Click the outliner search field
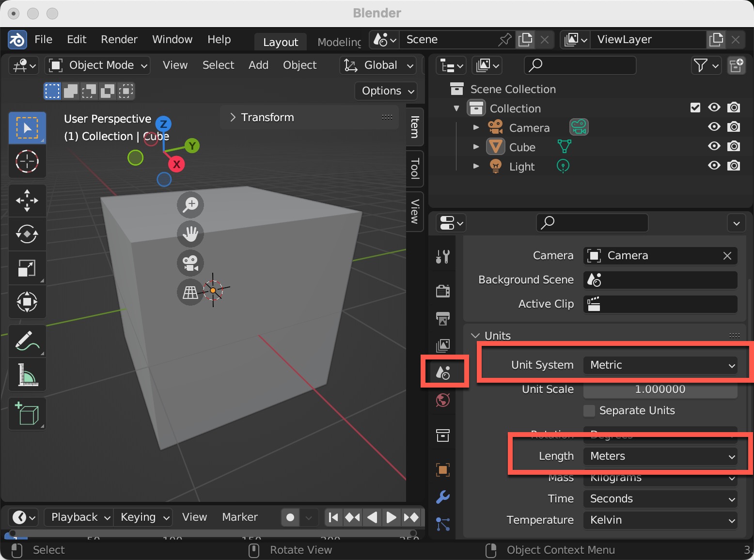The image size is (754, 560). [580, 65]
